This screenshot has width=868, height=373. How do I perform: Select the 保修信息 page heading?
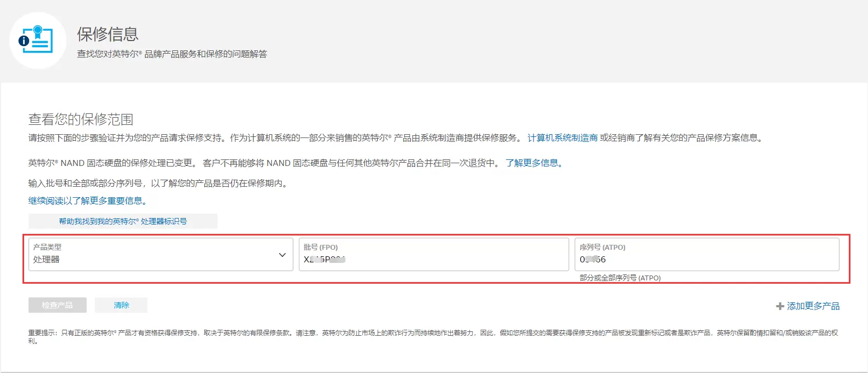tap(107, 34)
